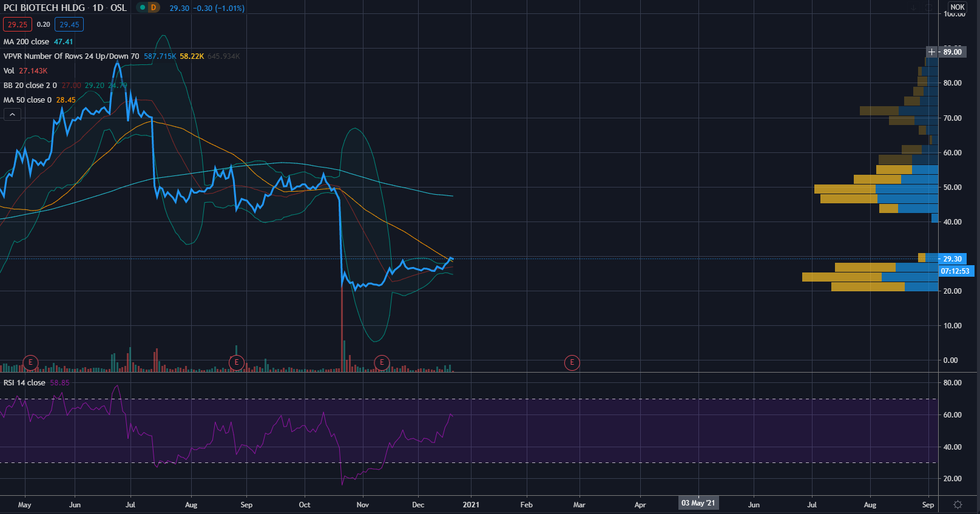The height and width of the screenshot is (514, 980).
Task: Click the plus button at price 89.00
Action: coord(931,52)
